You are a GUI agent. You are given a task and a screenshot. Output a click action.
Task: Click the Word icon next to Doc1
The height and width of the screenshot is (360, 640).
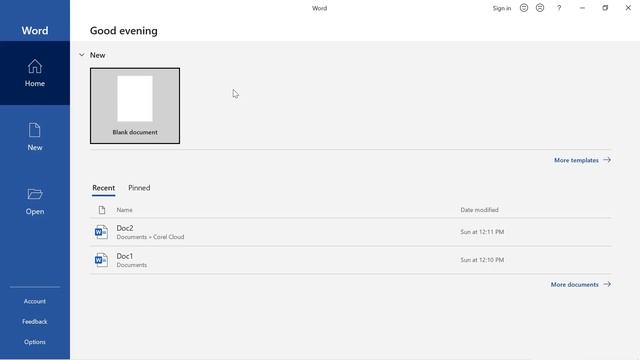pyautogui.click(x=101, y=260)
